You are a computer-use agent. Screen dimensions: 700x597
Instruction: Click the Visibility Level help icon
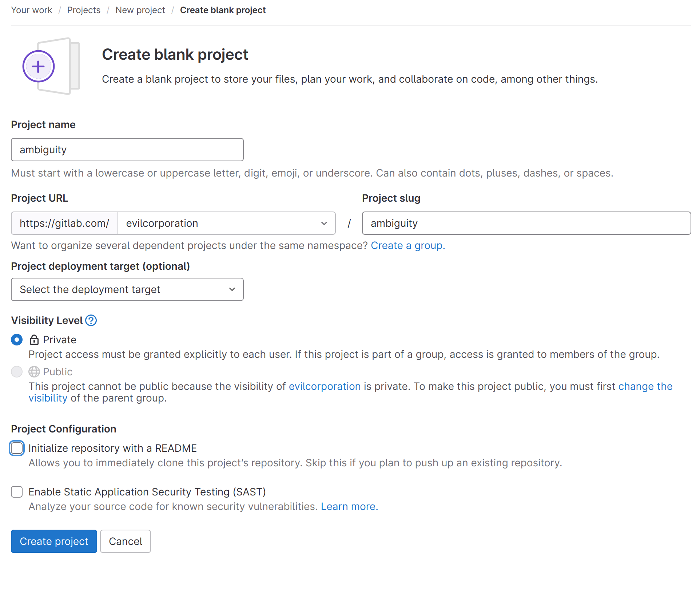tap(91, 321)
